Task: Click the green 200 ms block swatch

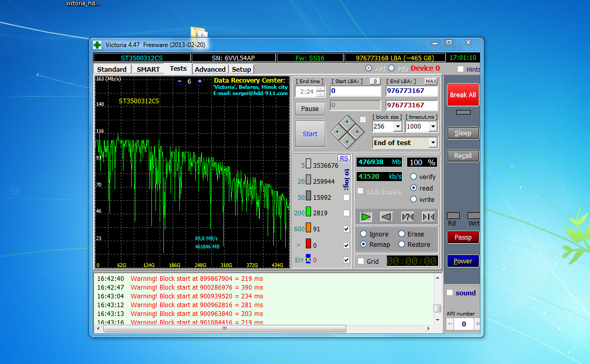Action: [308, 212]
